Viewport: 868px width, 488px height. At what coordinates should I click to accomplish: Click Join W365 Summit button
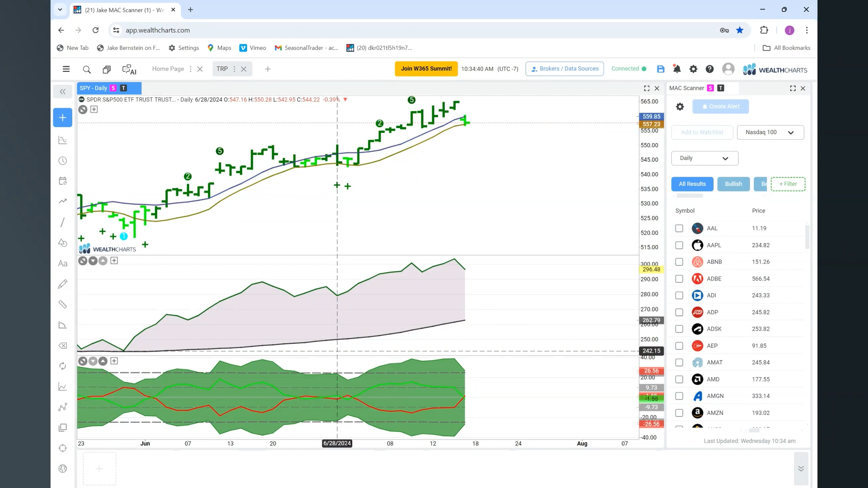tap(426, 69)
